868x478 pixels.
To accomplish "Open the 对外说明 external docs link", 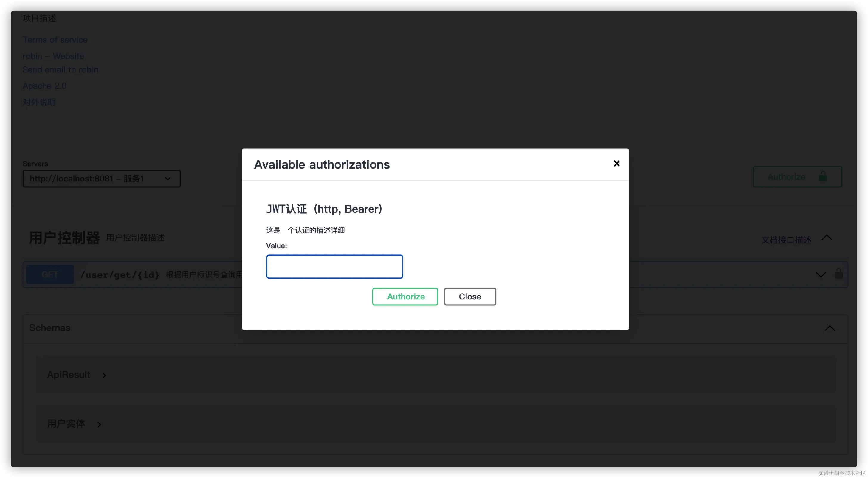I will pos(39,102).
